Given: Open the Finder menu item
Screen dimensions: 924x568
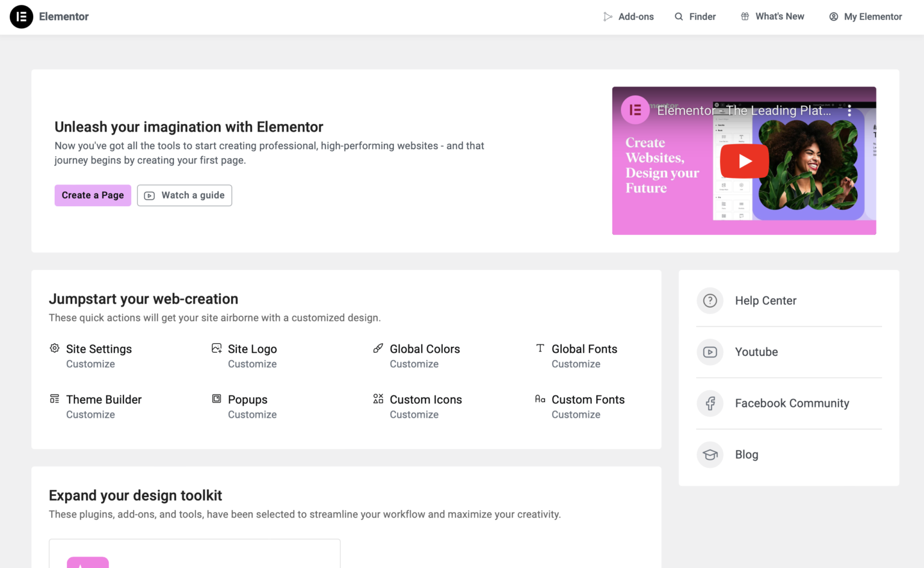Looking at the screenshot, I should 695,17.
